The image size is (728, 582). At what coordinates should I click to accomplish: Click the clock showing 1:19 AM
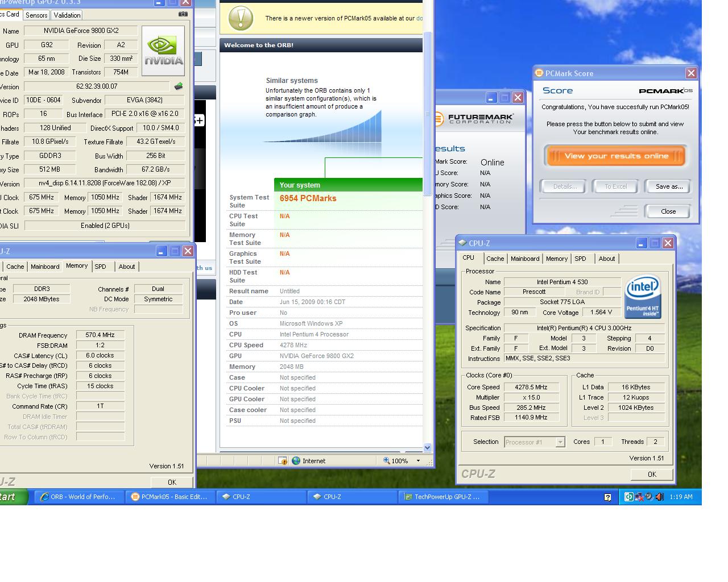coord(681,497)
